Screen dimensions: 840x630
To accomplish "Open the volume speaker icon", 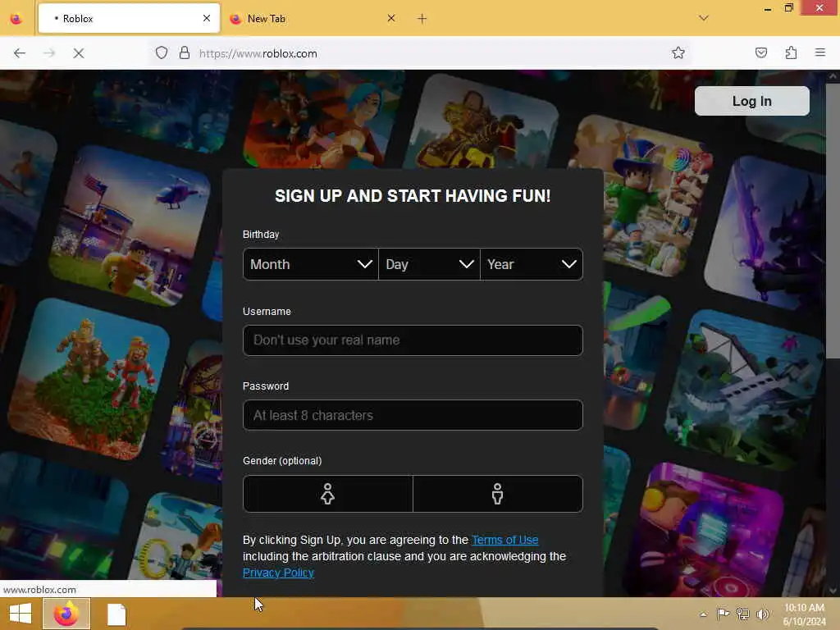I will coord(762,614).
